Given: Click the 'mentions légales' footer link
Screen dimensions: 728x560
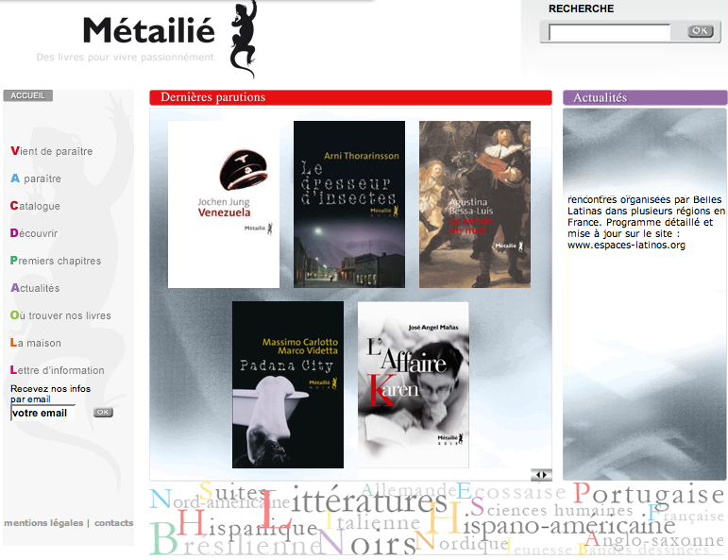Looking at the screenshot, I should coord(43,523).
